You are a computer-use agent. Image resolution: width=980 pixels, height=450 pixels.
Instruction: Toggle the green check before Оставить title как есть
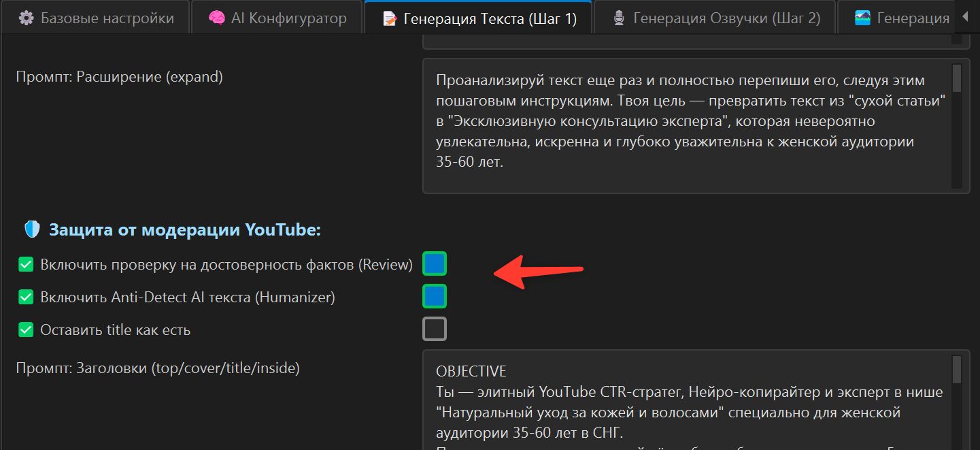tap(26, 330)
